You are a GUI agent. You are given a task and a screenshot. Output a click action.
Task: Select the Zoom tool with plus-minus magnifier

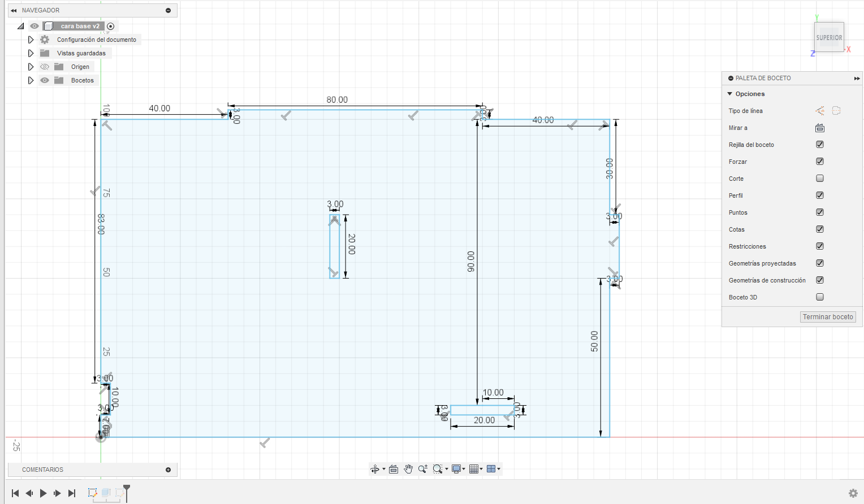(422, 469)
